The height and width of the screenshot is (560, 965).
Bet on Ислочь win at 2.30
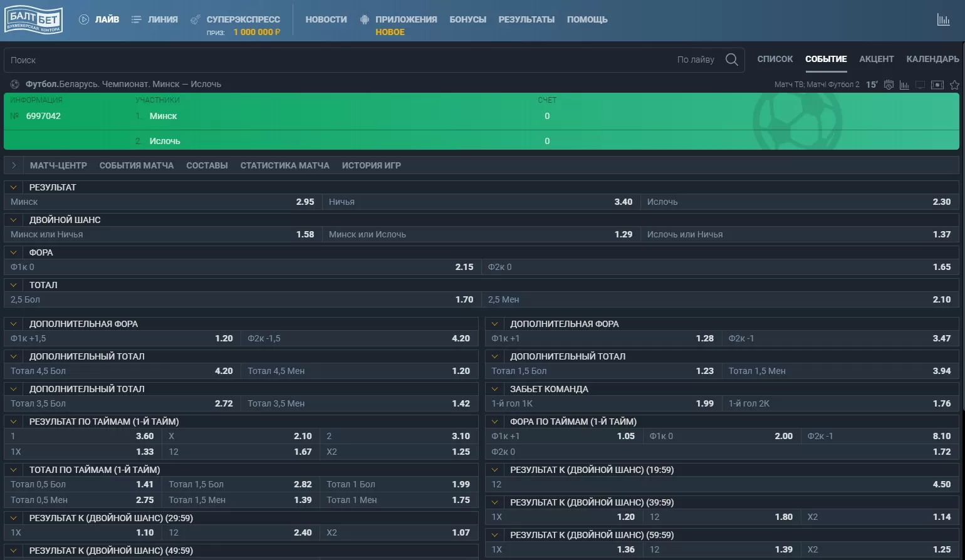pos(941,202)
